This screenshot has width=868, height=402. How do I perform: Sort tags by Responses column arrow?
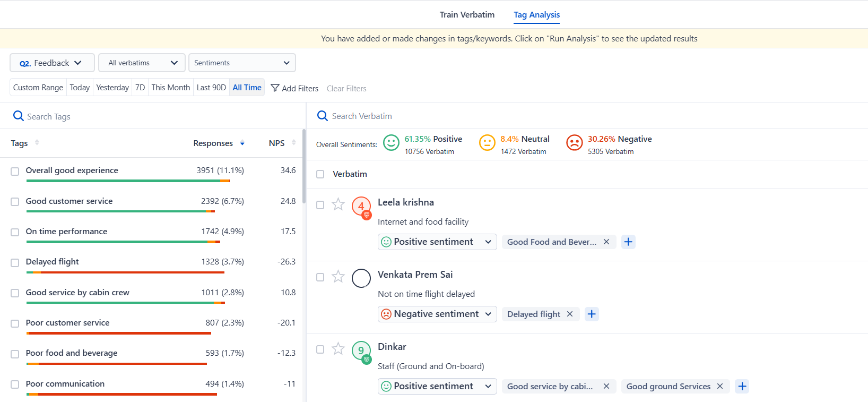point(242,143)
